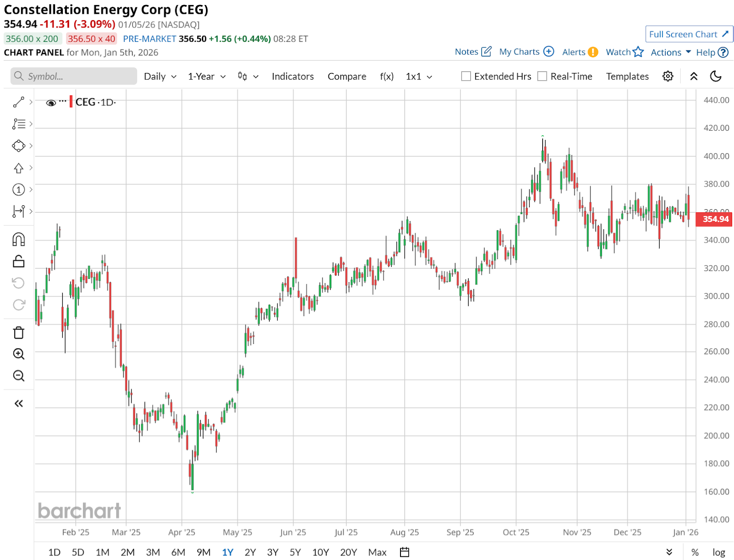
Task: Open the f(x) expressions menu
Action: (x=387, y=76)
